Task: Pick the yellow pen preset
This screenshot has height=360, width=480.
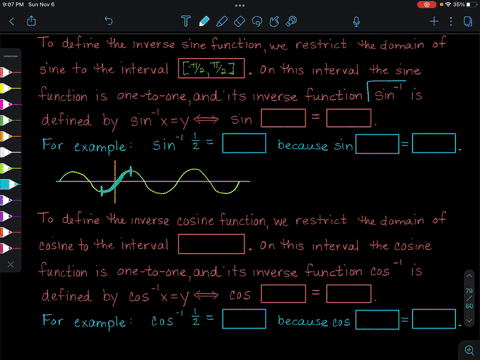Action: (x=10, y=88)
